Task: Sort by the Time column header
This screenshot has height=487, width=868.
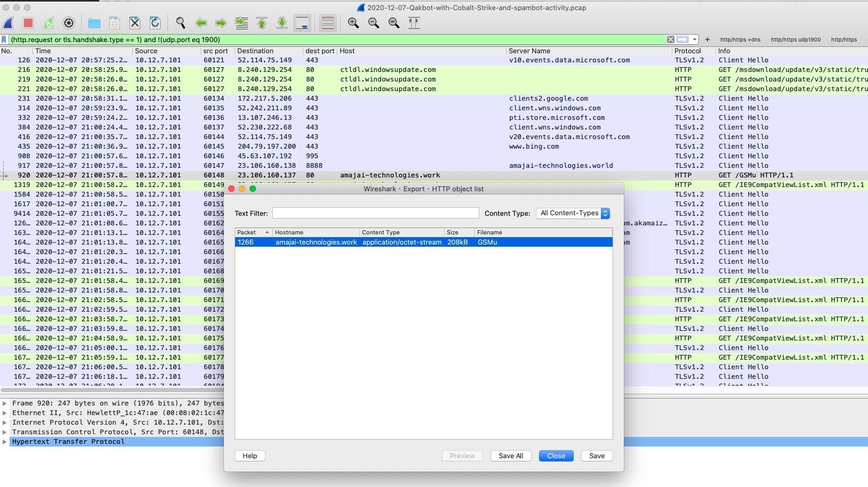Action: pos(83,51)
